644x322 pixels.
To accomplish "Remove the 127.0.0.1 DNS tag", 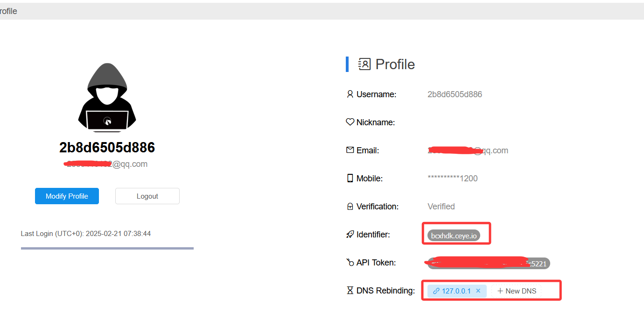I will click(x=478, y=291).
